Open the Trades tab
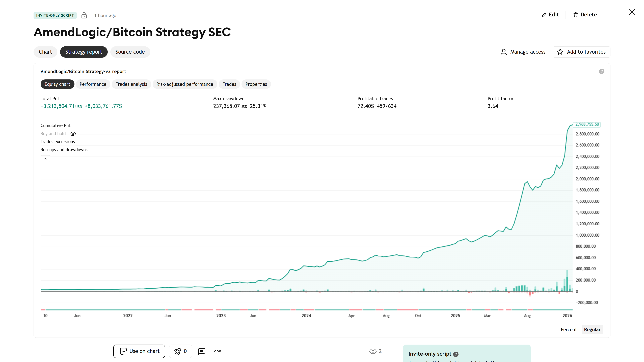This screenshot has height=362, width=644. coord(229,84)
